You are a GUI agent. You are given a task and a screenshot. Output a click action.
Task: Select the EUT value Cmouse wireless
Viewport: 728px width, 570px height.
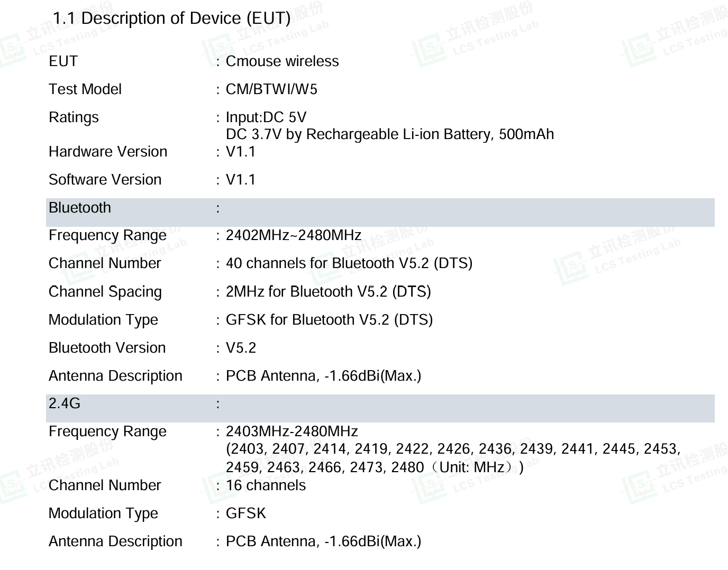tap(282, 61)
